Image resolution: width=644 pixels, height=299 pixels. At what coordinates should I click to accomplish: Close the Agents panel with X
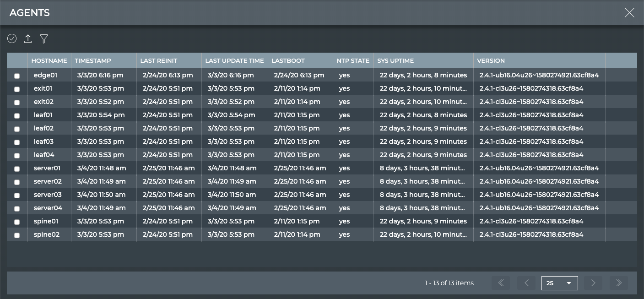tap(629, 13)
